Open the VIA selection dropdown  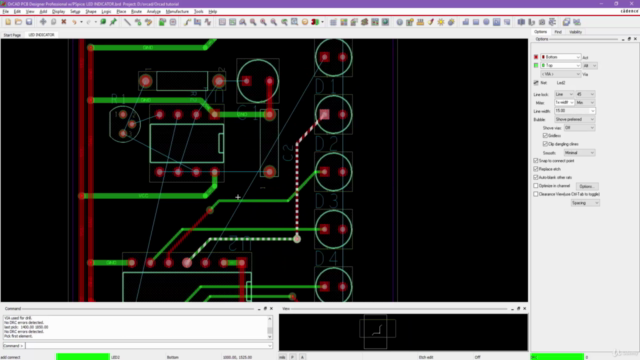(560, 74)
